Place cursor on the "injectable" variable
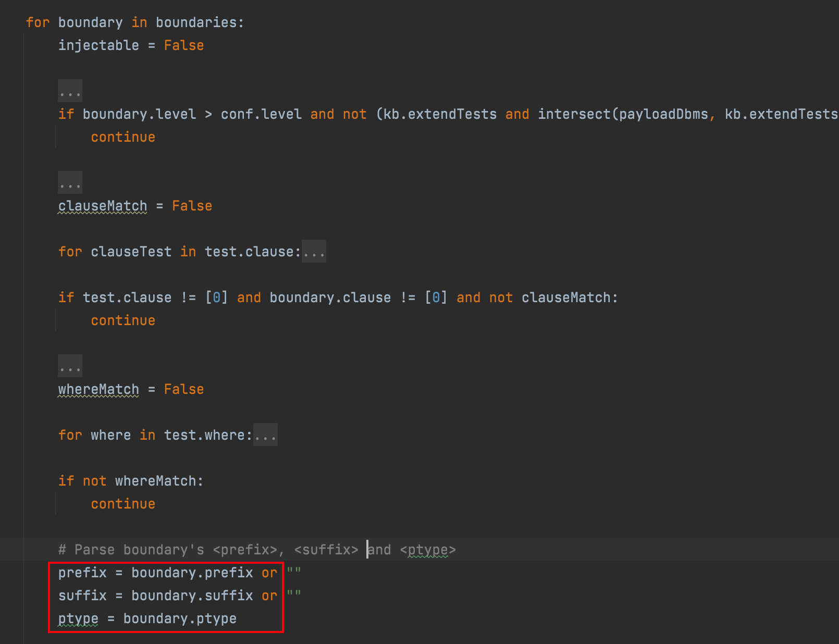Viewport: 839px width, 644px height. pos(98,45)
